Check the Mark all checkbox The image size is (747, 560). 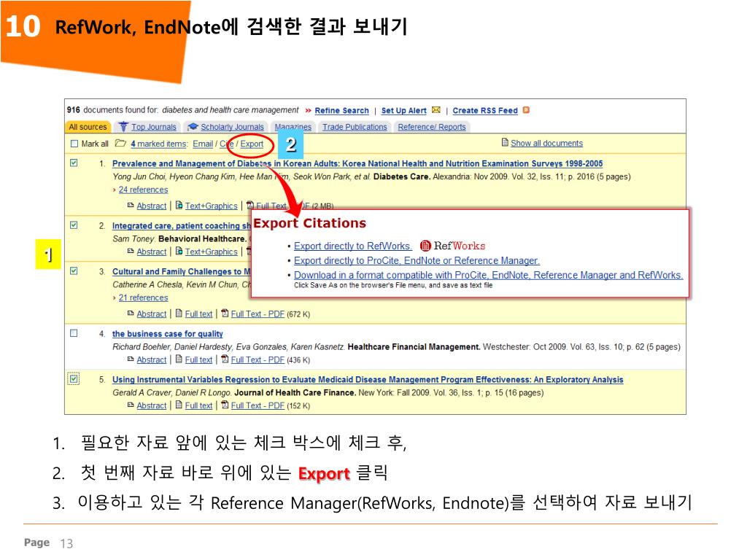(x=74, y=144)
